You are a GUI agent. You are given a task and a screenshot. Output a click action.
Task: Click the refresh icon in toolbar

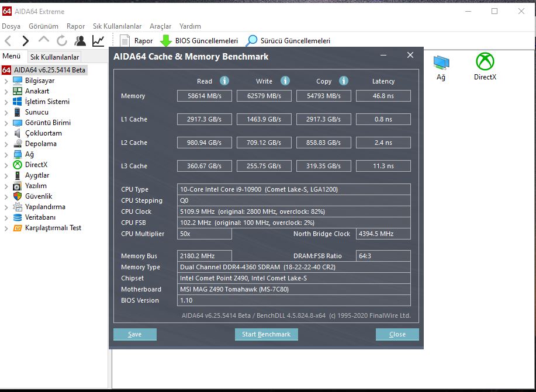tap(62, 41)
